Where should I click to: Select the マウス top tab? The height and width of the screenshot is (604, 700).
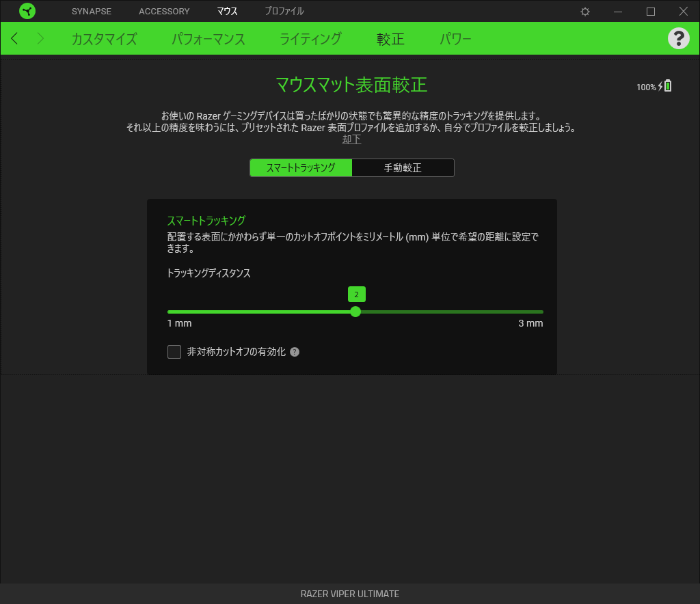227,11
